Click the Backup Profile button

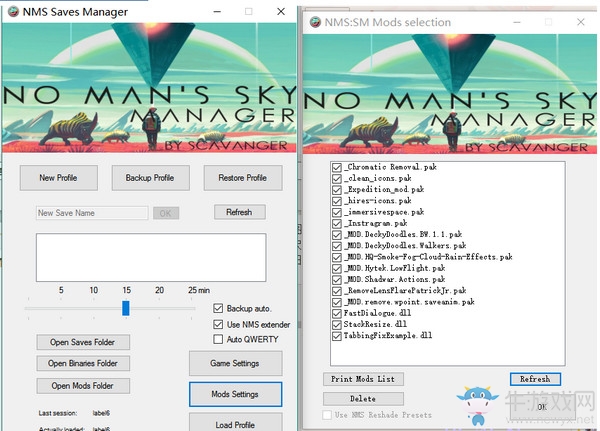point(150,178)
